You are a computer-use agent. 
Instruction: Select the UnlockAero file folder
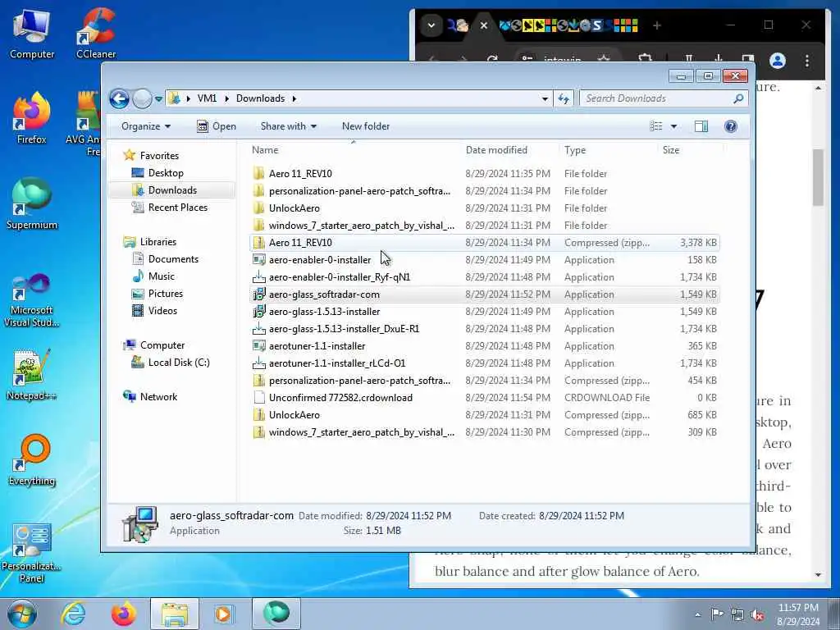[484, 208]
